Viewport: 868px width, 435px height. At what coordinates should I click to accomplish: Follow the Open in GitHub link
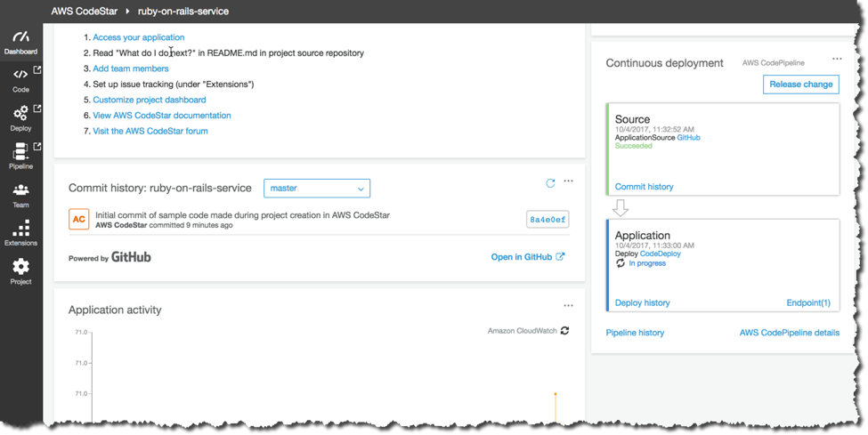tap(528, 257)
